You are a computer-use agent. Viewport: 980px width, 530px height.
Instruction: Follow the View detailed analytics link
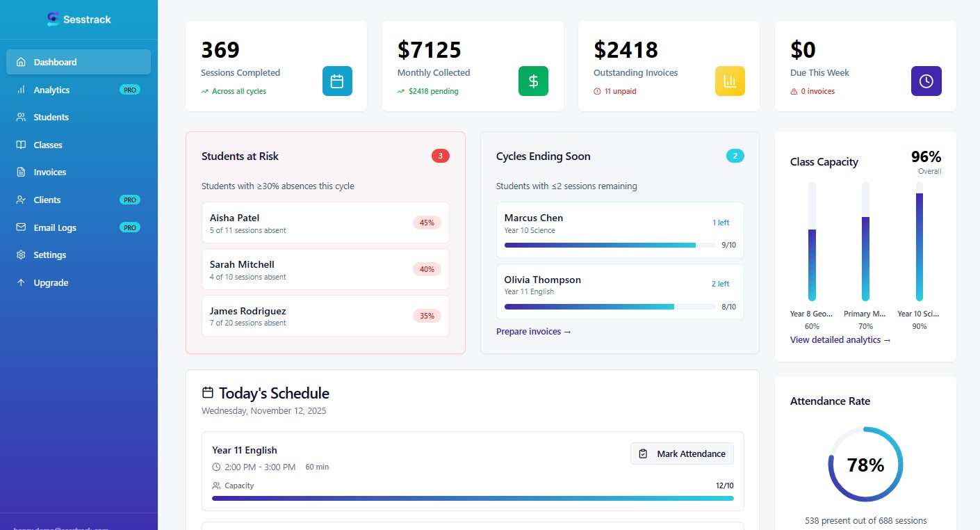coord(840,339)
